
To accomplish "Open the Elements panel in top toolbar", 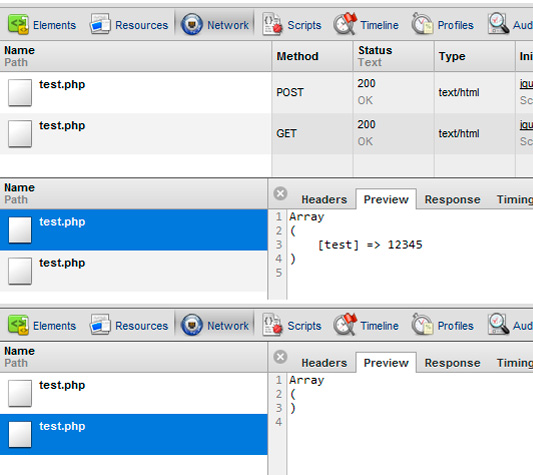I will click(x=42, y=25).
